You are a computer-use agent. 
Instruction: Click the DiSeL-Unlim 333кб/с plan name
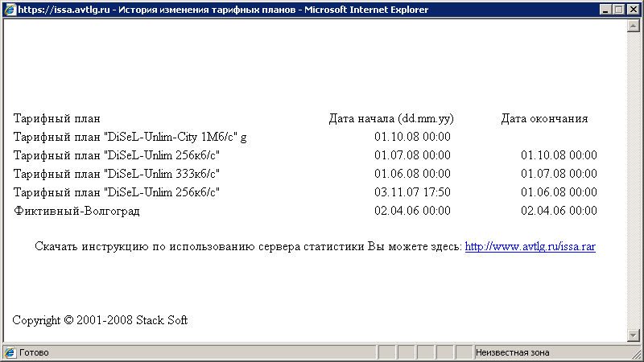[x=116, y=174]
